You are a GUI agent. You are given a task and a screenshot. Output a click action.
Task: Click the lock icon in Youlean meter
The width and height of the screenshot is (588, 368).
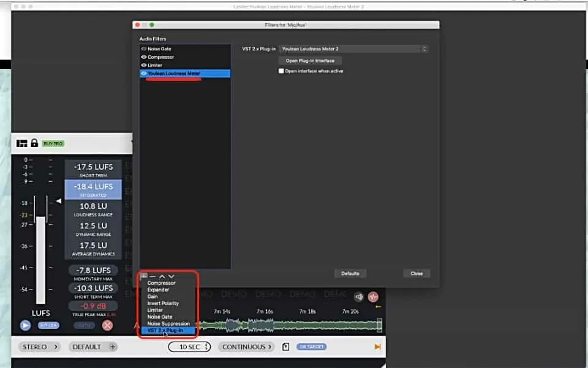click(34, 143)
